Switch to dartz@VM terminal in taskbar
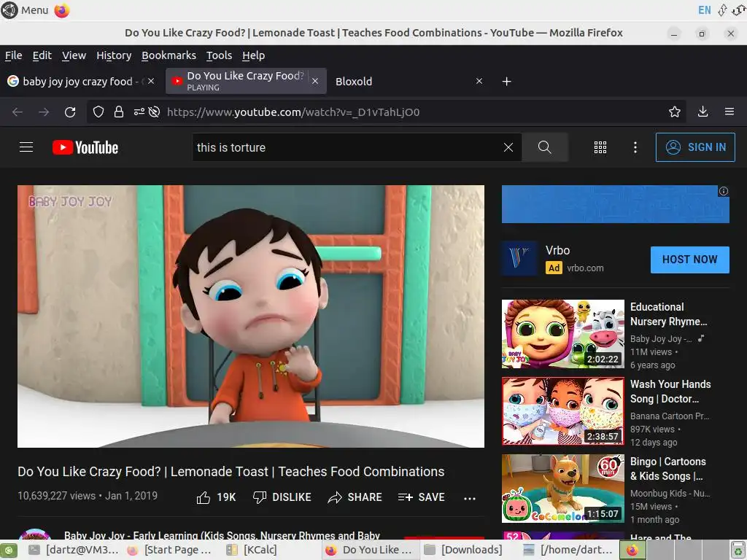 click(73, 550)
